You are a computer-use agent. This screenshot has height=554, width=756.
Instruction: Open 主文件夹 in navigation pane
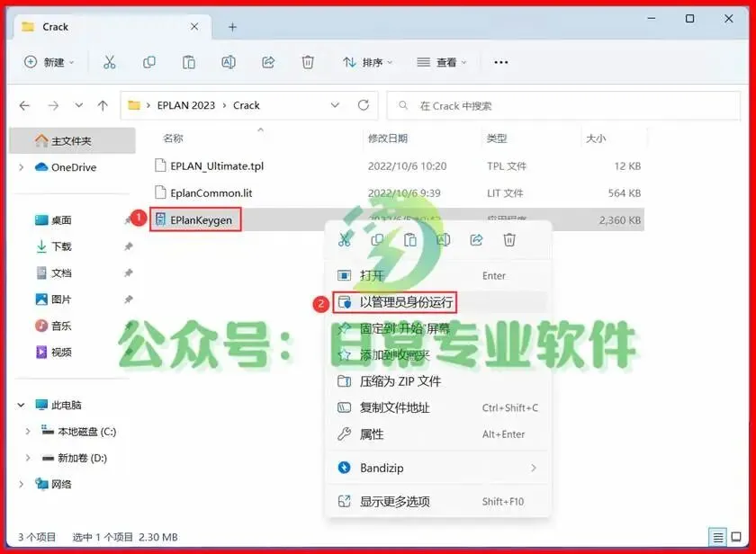[72, 140]
